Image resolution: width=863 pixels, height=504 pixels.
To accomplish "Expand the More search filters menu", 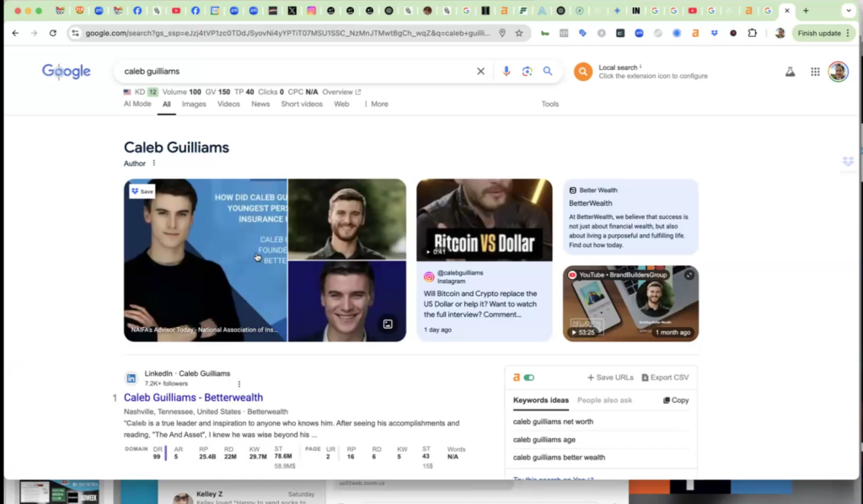I will pyautogui.click(x=376, y=104).
